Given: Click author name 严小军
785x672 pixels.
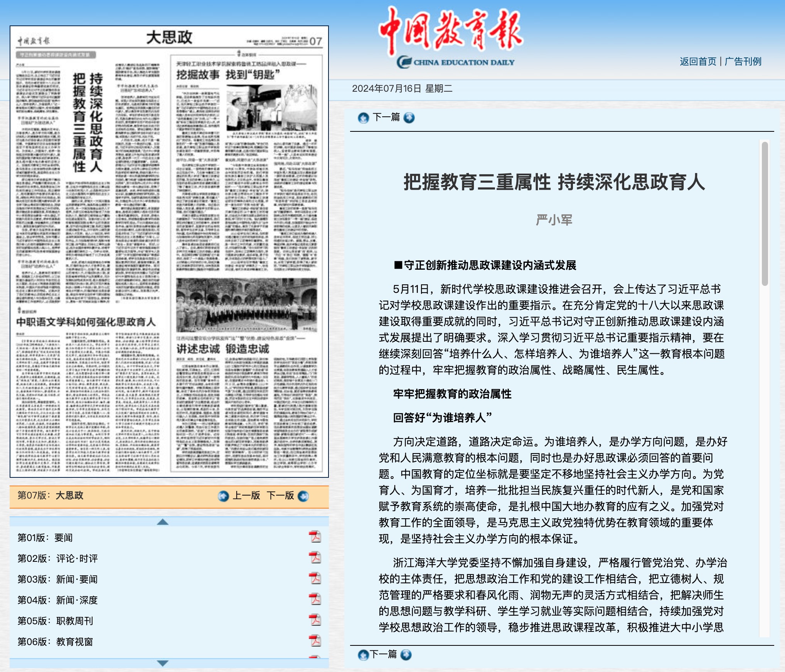Looking at the screenshot, I should tap(554, 220).
